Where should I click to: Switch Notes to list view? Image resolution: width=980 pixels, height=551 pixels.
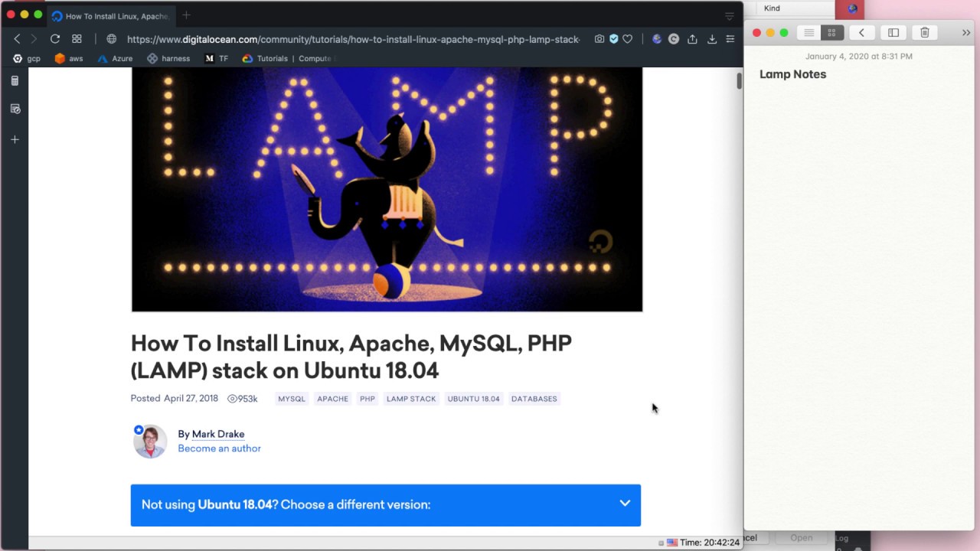click(808, 32)
